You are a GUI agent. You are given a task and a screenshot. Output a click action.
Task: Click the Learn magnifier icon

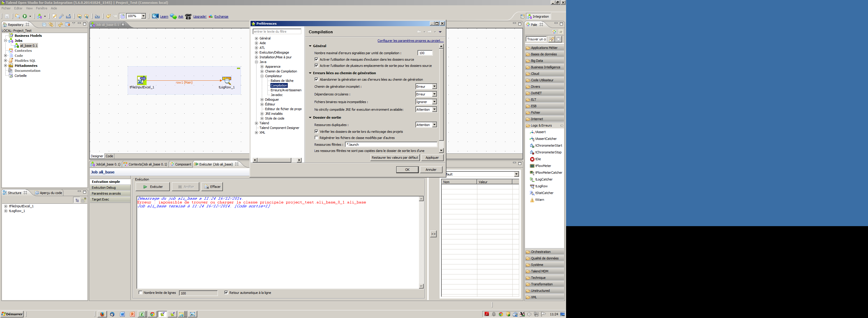coord(155,16)
